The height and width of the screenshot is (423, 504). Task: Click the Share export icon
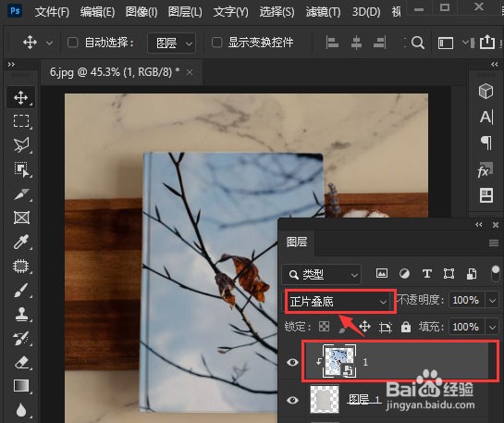487,42
